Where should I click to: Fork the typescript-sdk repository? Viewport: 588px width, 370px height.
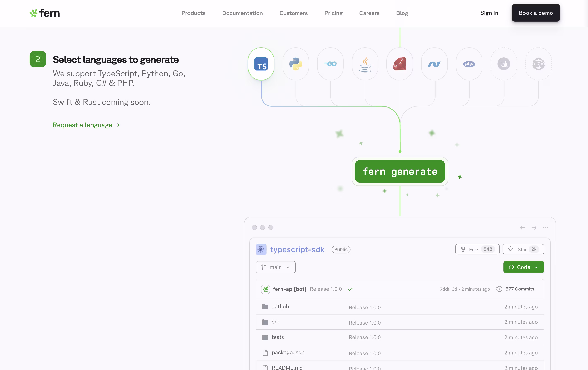pyautogui.click(x=477, y=249)
